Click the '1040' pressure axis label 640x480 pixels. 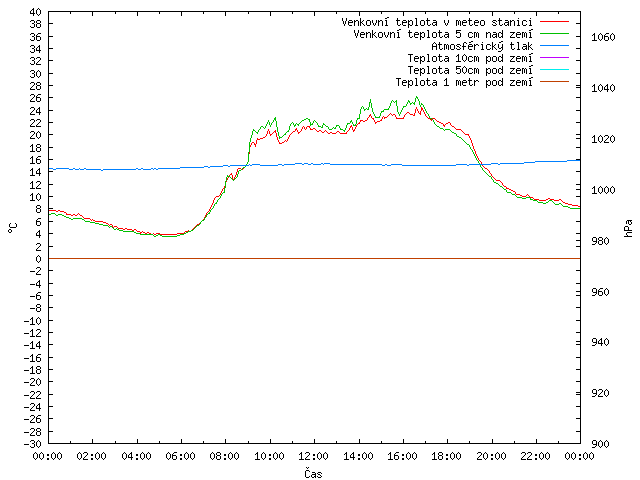click(x=603, y=88)
